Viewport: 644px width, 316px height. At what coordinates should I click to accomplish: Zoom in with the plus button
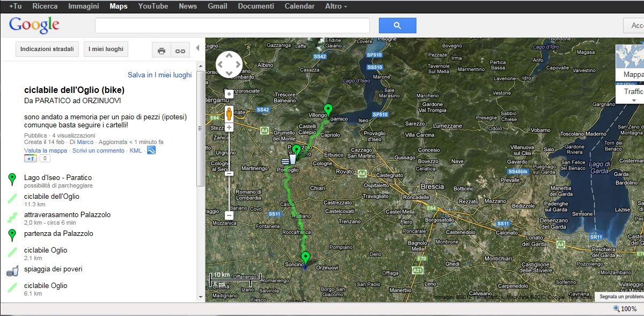[229, 127]
